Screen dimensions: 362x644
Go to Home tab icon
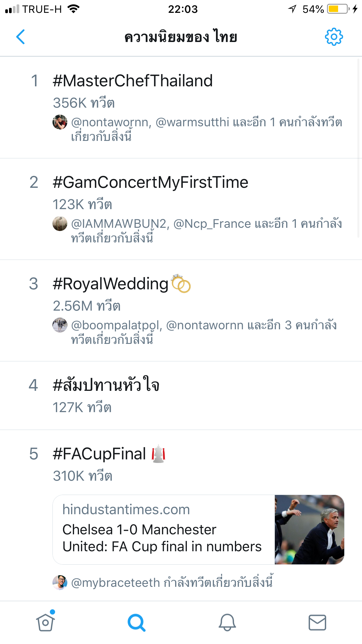point(45,622)
